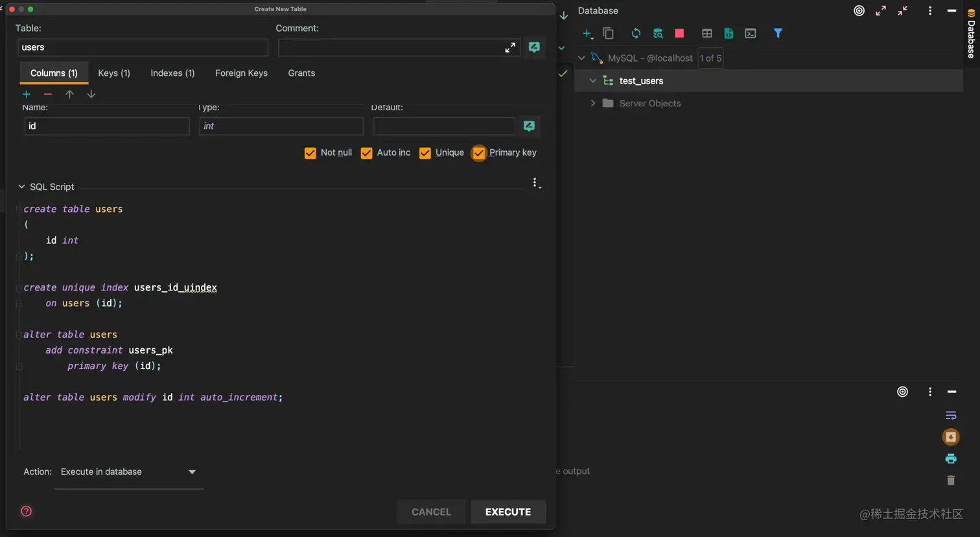The height and width of the screenshot is (537, 980).
Task: Toggle soft-wrap in output pane
Action: [951, 416]
